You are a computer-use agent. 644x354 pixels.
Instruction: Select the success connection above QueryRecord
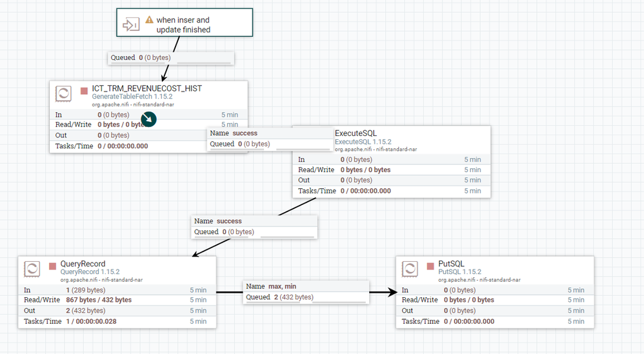pyautogui.click(x=254, y=226)
